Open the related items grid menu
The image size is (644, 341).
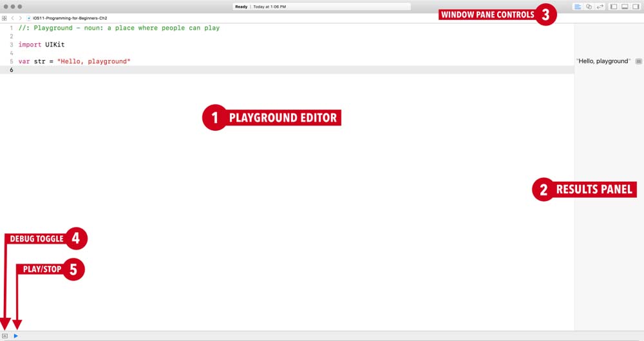coord(4,18)
